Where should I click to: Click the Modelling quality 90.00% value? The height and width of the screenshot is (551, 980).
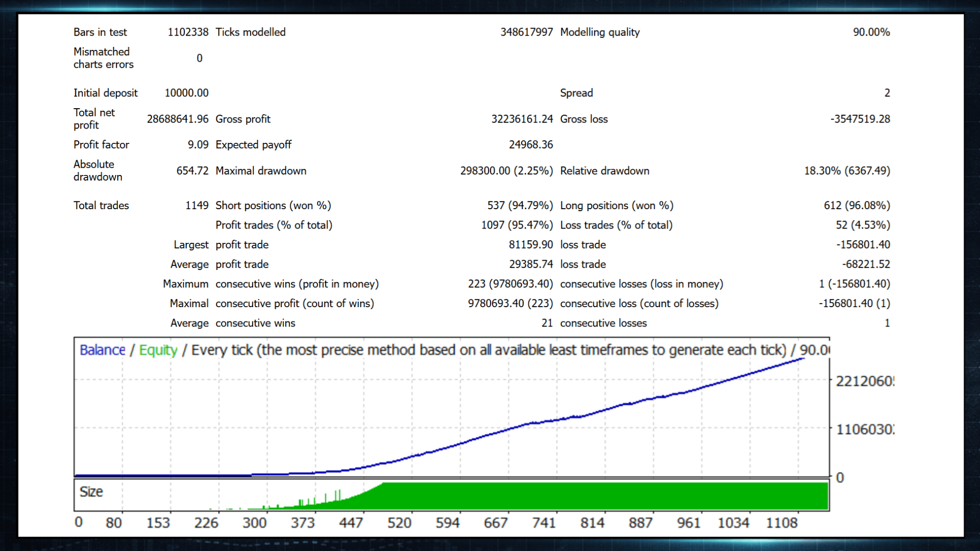tap(871, 32)
